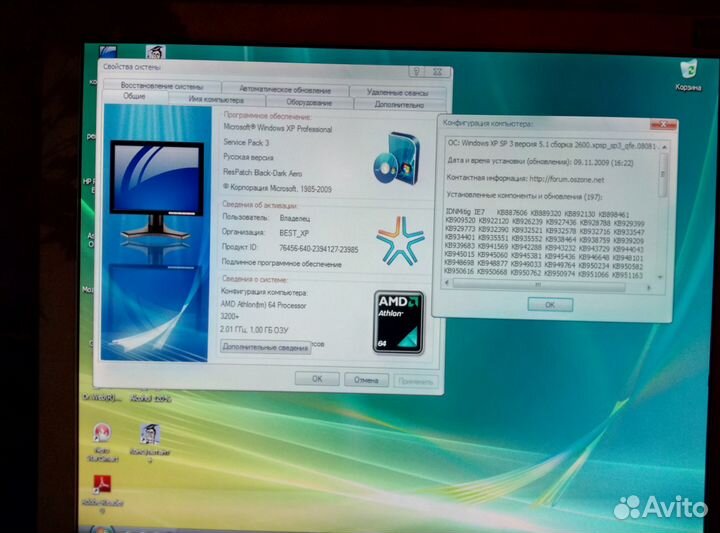Click the horizontal scrollbar right arrow in configuration dialog
720x533 pixels.
648,288
